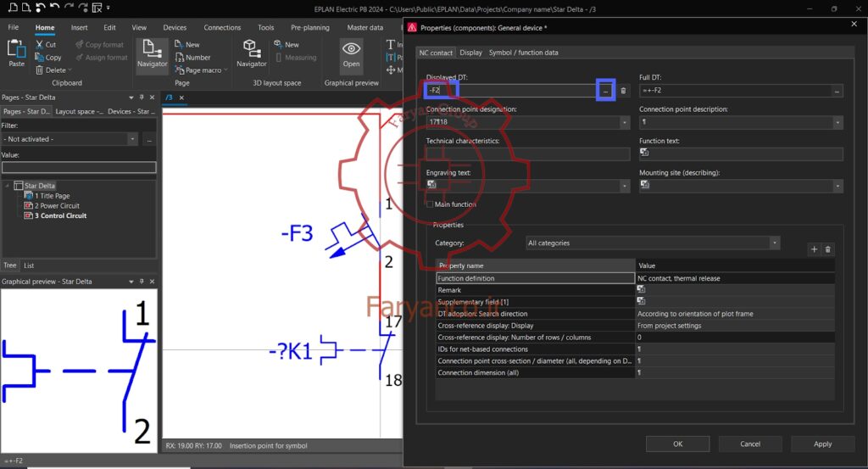Click the Apply button
868x469 pixels.
(x=822, y=444)
